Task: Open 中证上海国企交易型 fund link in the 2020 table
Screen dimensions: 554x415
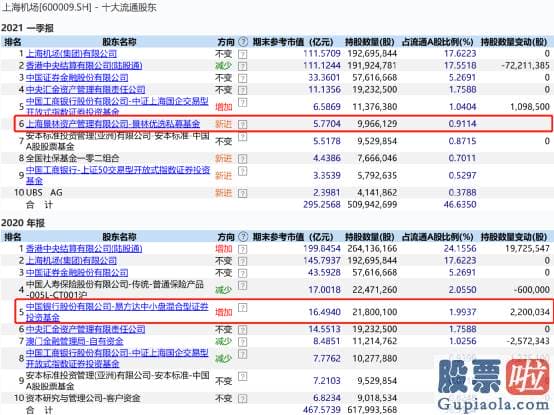Action: pyautogui.click(x=117, y=358)
